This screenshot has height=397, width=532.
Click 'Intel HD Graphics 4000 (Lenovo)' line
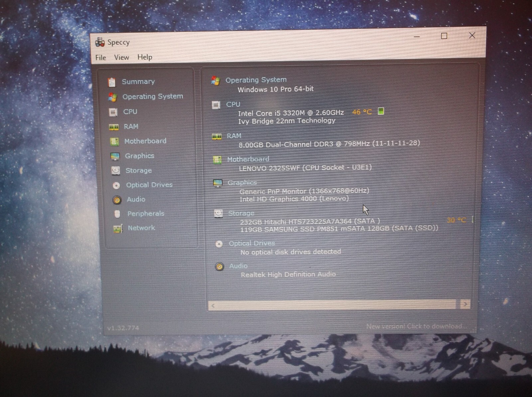pos(294,199)
